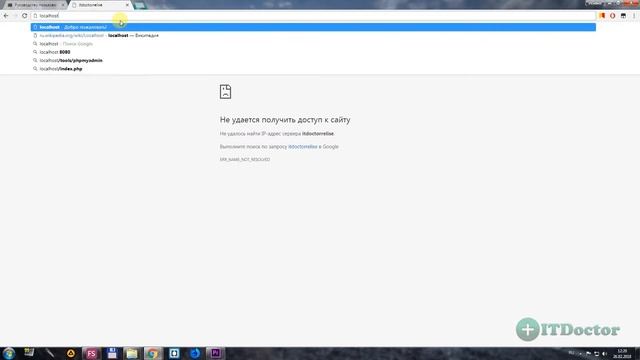Open the red Opera-style extension icon
Viewport: 640px width, 360px height.
pyautogui.click(x=613, y=16)
